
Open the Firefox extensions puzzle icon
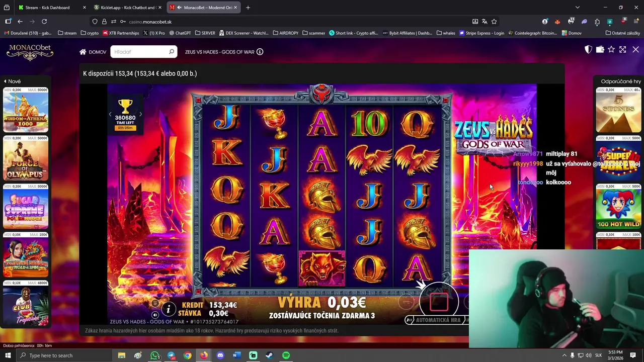coord(597,22)
